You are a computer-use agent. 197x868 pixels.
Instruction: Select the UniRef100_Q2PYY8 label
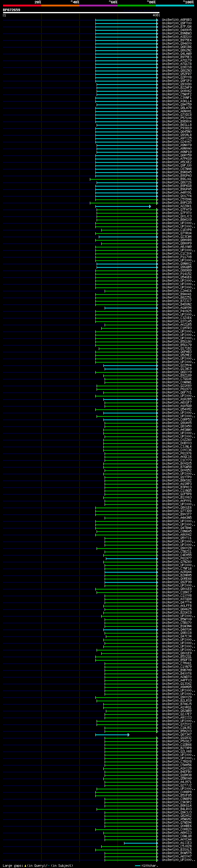[177, 78]
